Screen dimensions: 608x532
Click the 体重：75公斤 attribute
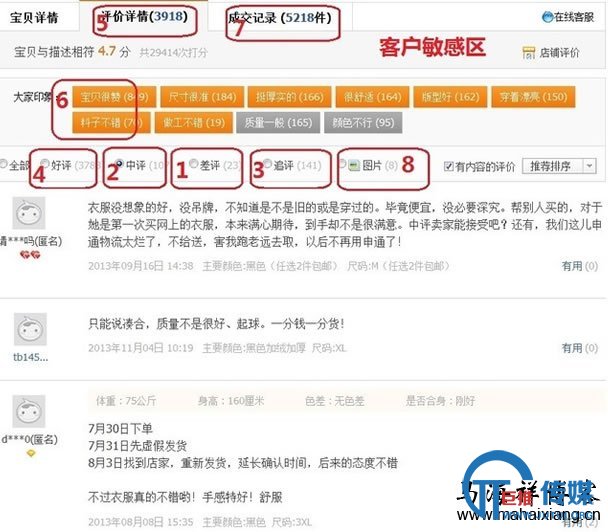(x=126, y=401)
